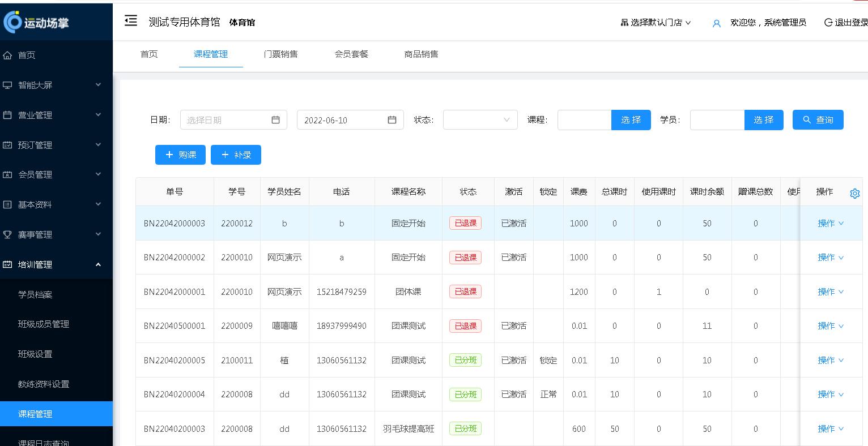Open the end date calendar icon
868x446 pixels.
point(392,119)
